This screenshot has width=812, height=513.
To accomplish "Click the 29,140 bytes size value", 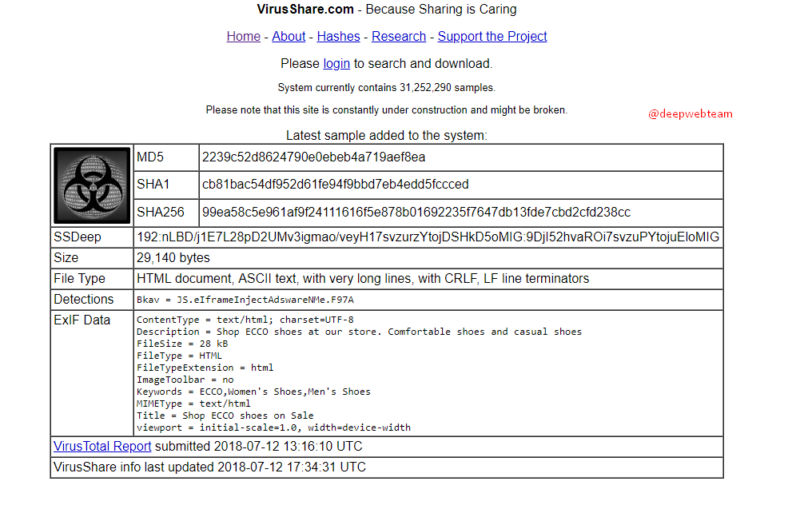I will tap(173, 257).
